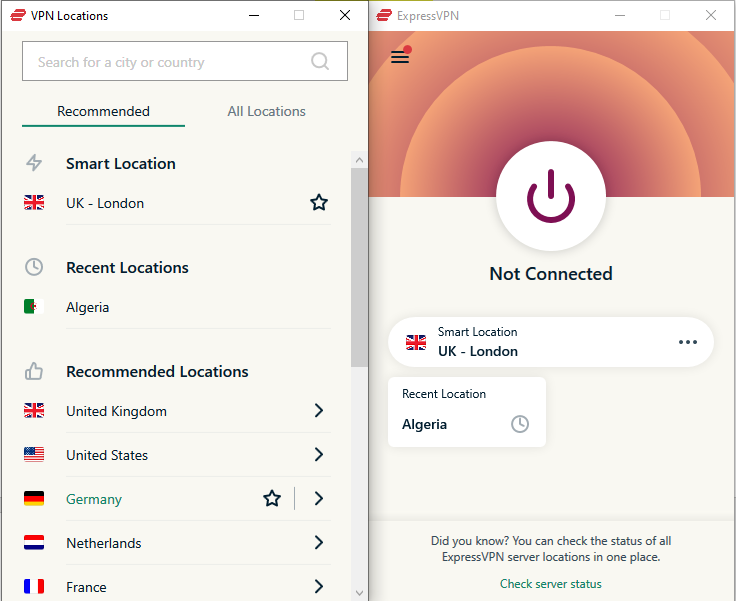Click the Recommended Locations thumbs-up icon

click(34, 371)
